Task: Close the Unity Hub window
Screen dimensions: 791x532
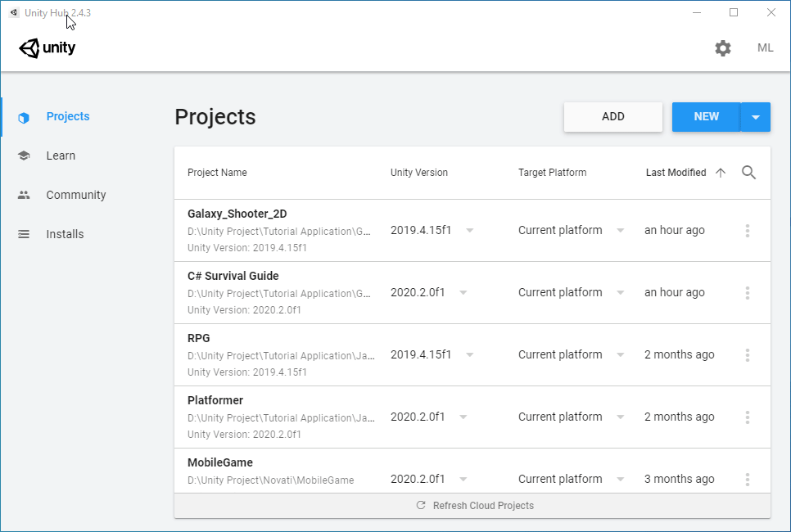Action: pos(771,12)
